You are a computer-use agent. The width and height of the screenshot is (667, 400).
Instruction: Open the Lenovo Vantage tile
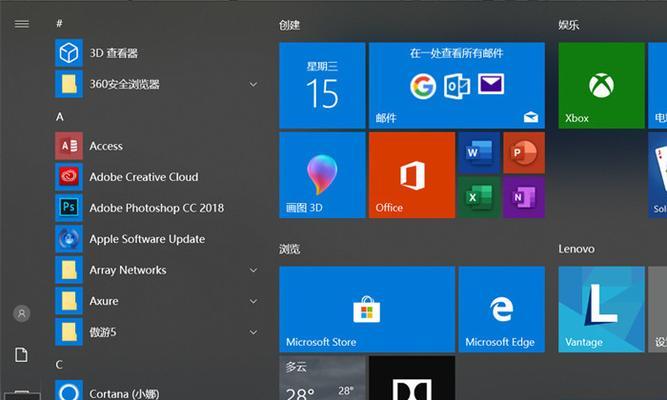pos(601,309)
